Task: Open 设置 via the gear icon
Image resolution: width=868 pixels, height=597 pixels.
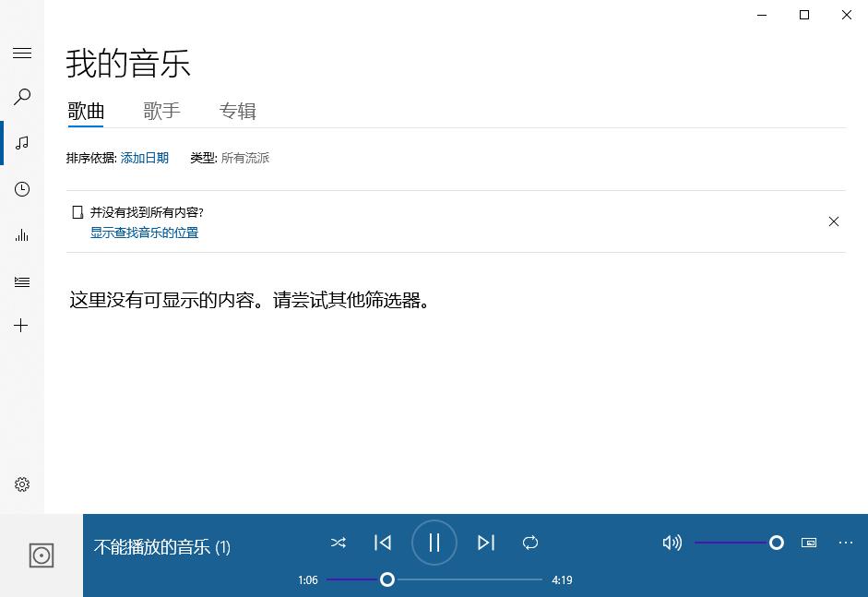Action: point(21,484)
